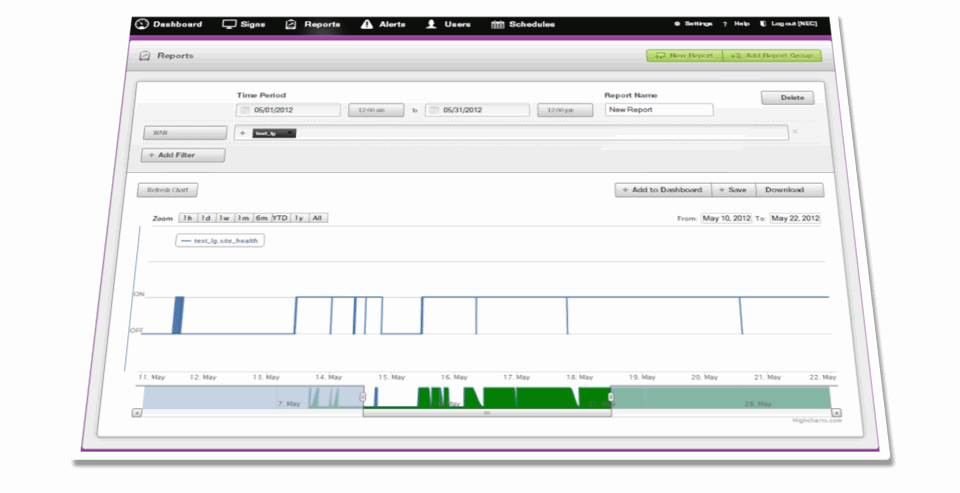This screenshot has height=493, width=960.
Task: Open the Schedules menu
Action: tap(523, 24)
